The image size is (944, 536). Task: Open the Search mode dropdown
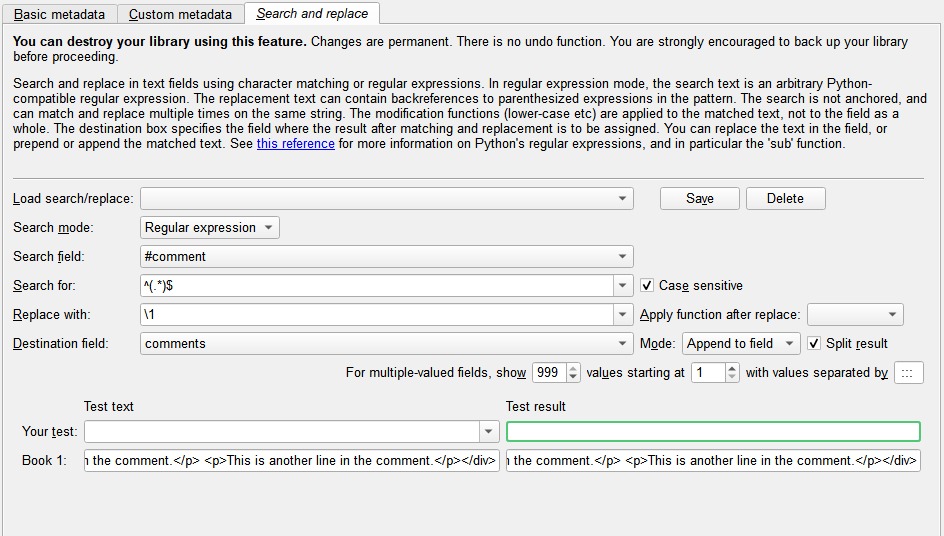tap(210, 227)
